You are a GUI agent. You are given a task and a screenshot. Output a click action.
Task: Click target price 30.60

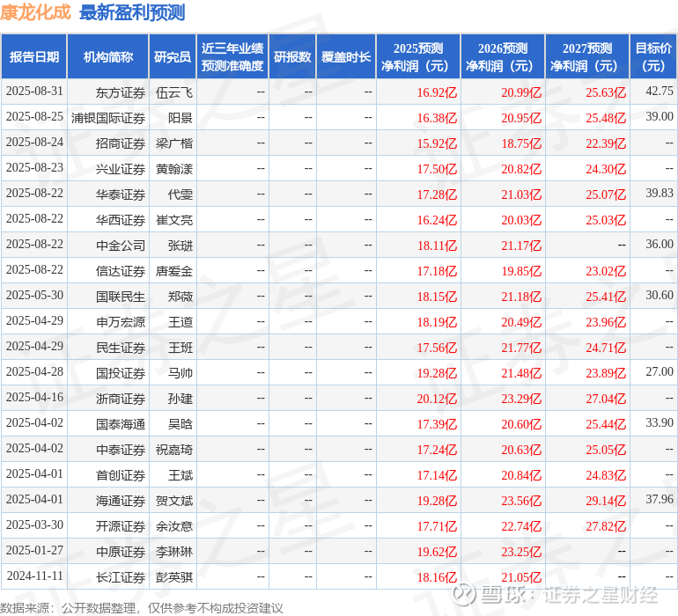pyautogui.click(x=660, y=295)
